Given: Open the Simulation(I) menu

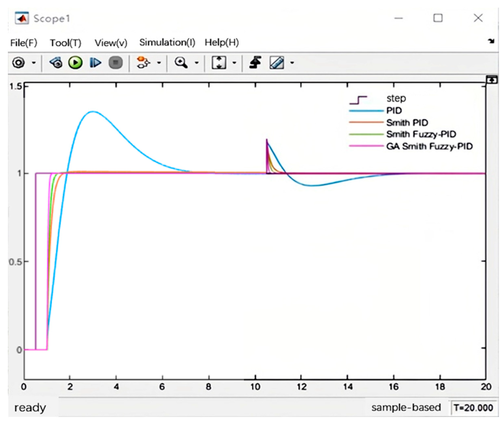Looking at the screenshot, I should 167,43.
